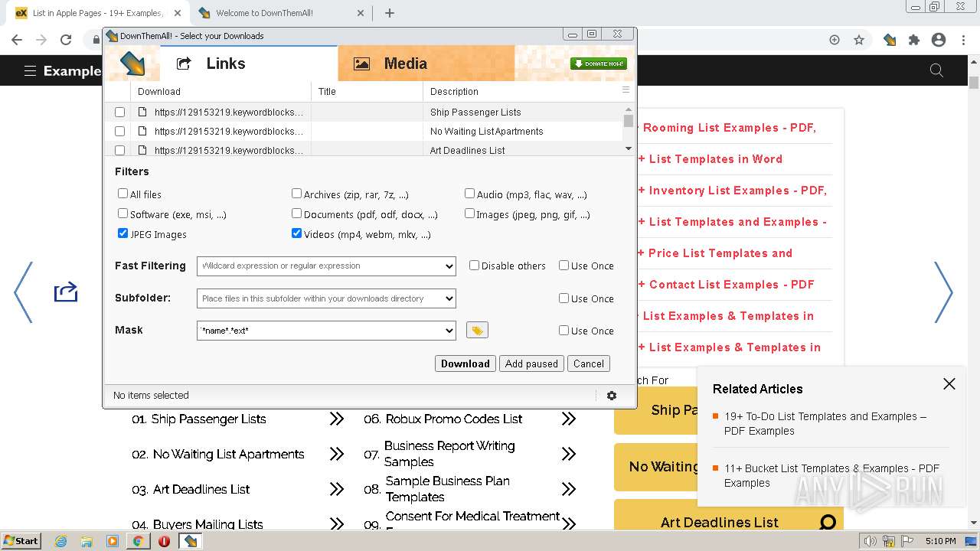980x551 pixels.
Task: Open a new browser tab
Action: tap(389, 13)
